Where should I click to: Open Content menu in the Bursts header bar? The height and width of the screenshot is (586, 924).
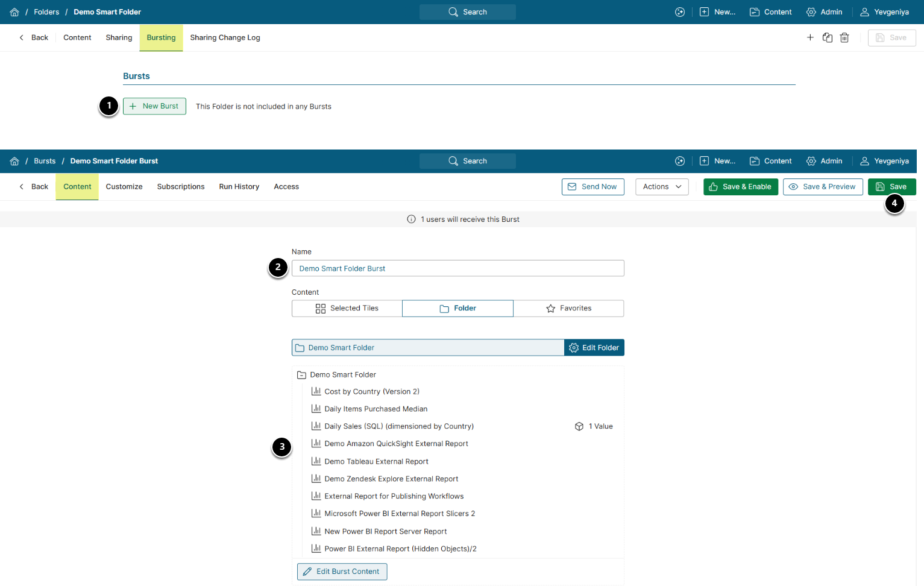click(x=770, y=161)
